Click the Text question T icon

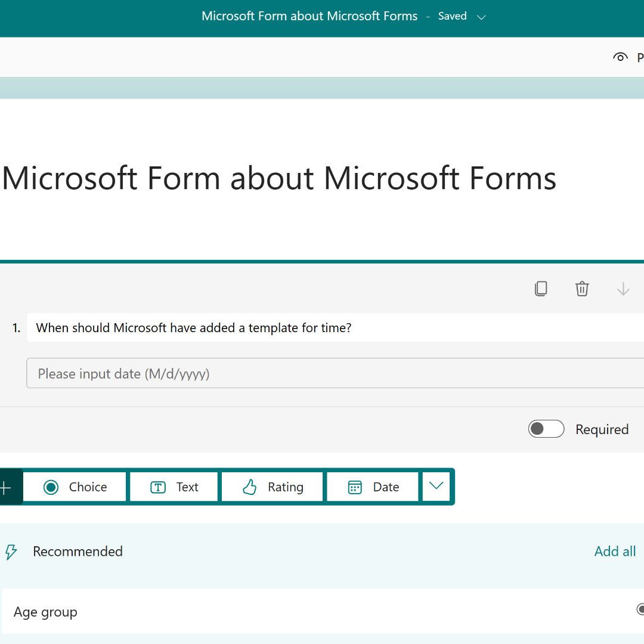point(157,487)
